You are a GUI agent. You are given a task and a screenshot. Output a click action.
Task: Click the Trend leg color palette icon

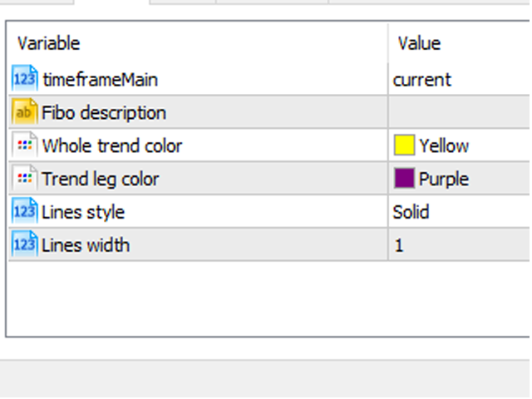(x=24, y=179)
